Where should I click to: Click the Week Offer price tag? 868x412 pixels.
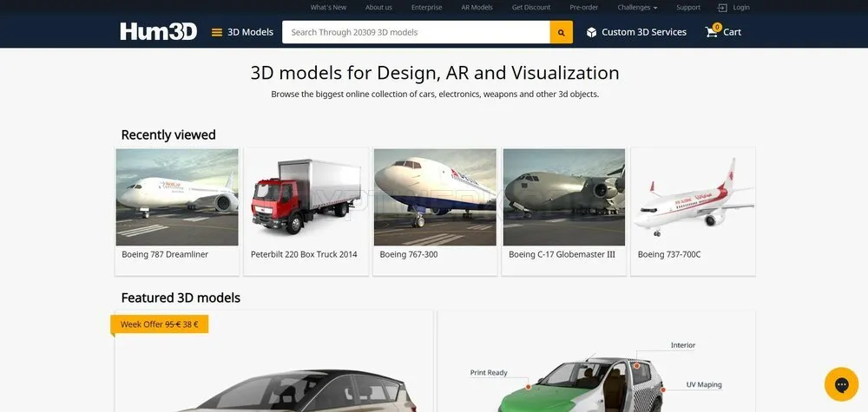point(160,324)
